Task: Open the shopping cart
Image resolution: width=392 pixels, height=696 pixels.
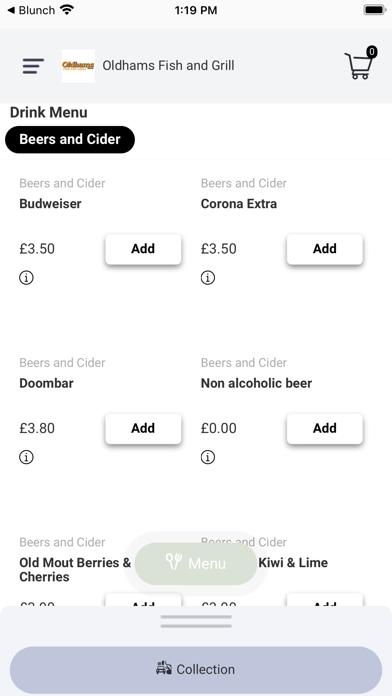Action: [359, 65]
